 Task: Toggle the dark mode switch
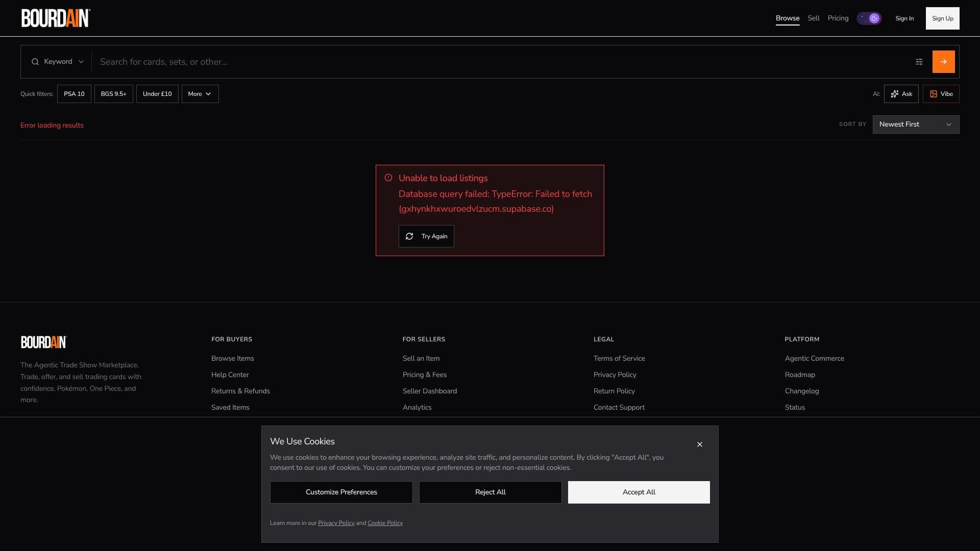(869, 18)
